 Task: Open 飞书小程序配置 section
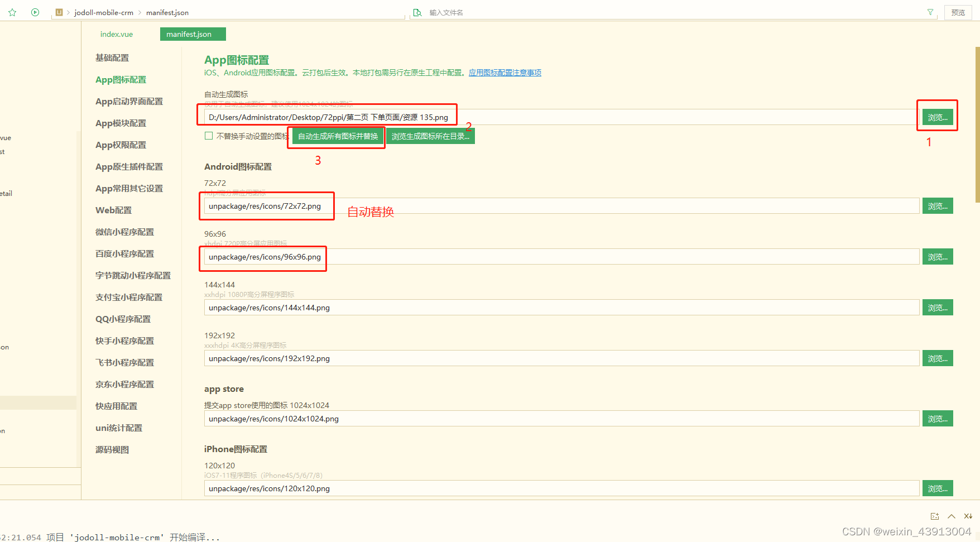pos(125,362)
